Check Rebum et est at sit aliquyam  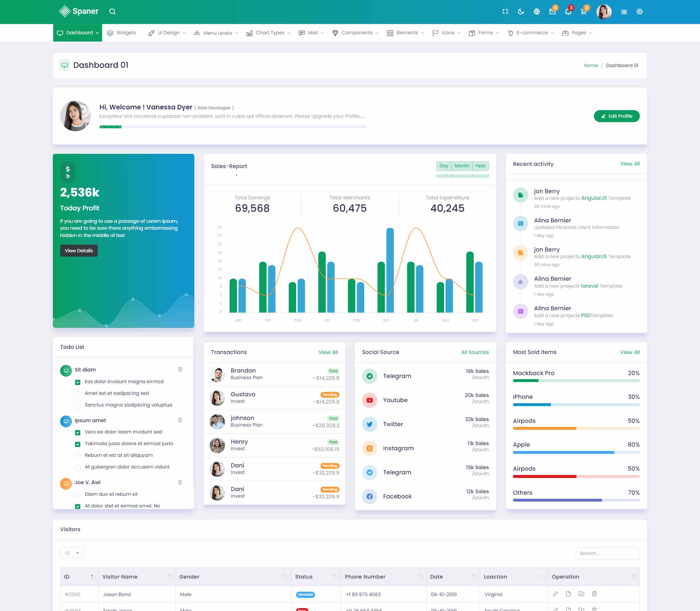[78, 456]
